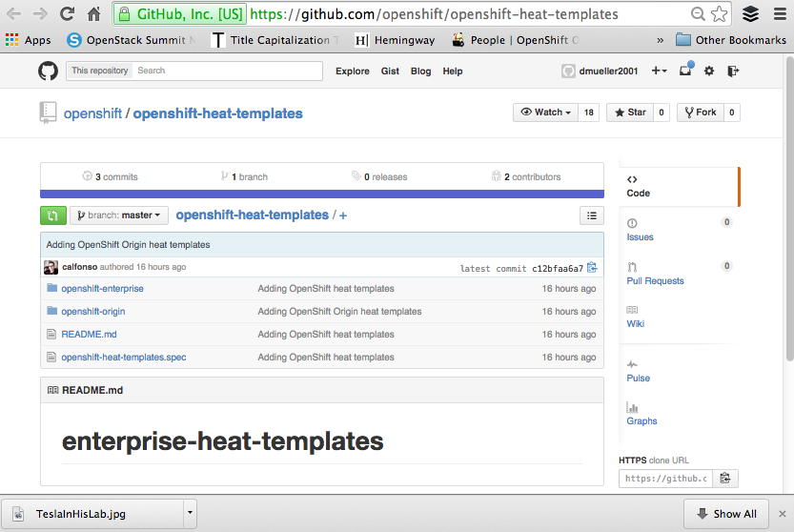
Task: Expand hidden bookmarks with the chevron
Action: [x=660, y=41]
